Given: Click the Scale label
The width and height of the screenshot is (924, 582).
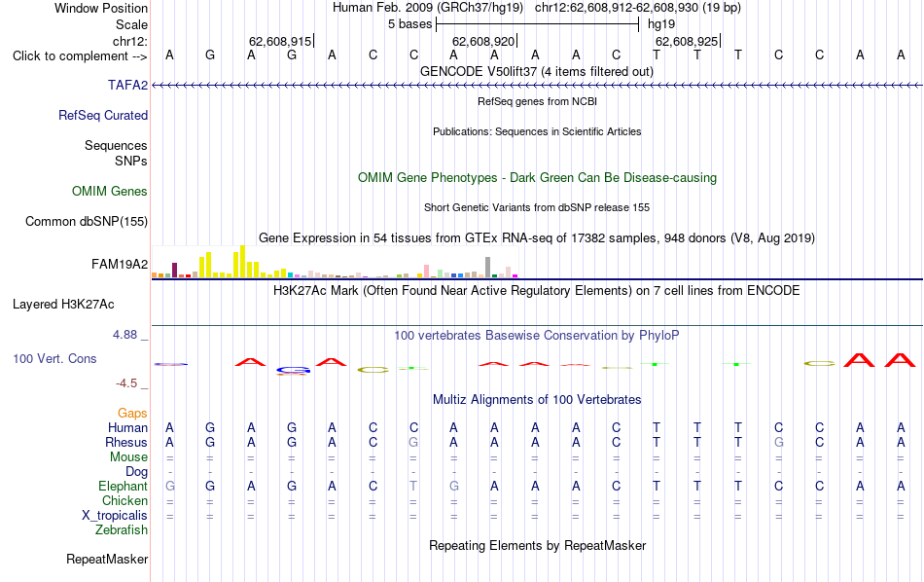Looking at the screenshot, I should pyautogui.click(x=132, y=24).
